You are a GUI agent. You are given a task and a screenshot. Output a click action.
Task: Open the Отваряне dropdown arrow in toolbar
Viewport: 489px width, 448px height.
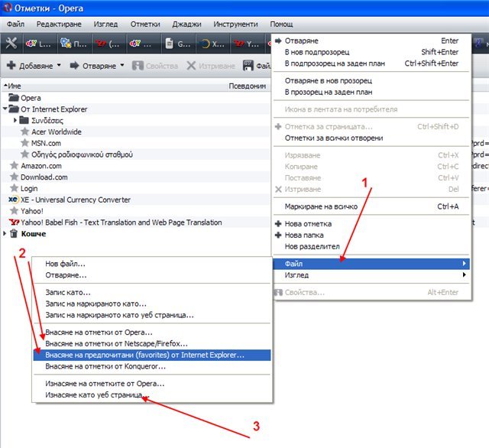(x=122, y=65)
